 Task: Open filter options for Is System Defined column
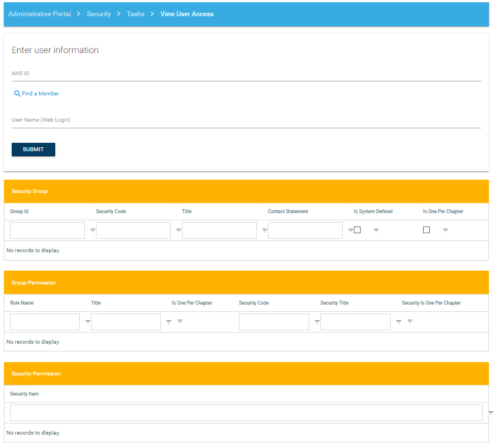(x=376, y=230)
